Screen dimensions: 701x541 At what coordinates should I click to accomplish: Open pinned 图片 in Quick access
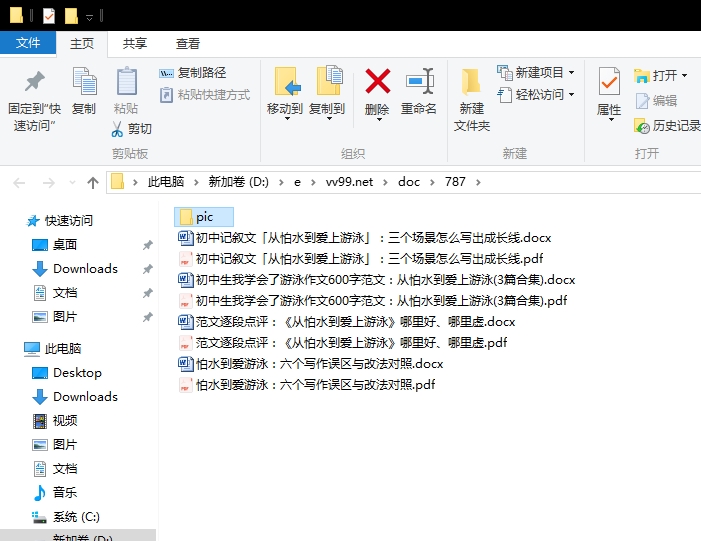55,317
